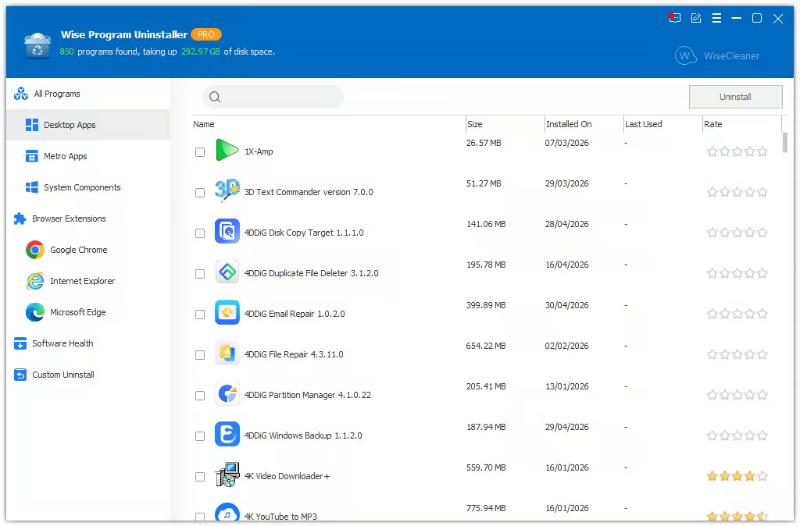The width and height of the screenshot is (800, 526).
Task: Tick the checkbox for 3D Text Commander
Action: (200, 193)
